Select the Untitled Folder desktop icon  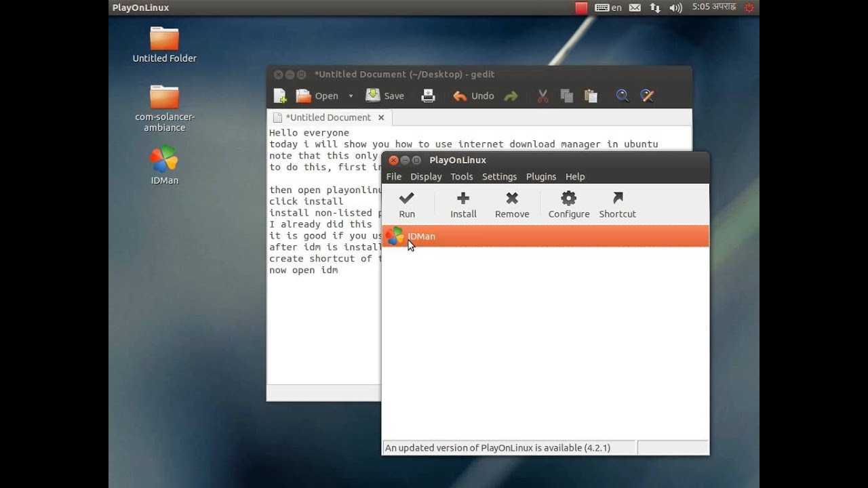tap(164, 45)
